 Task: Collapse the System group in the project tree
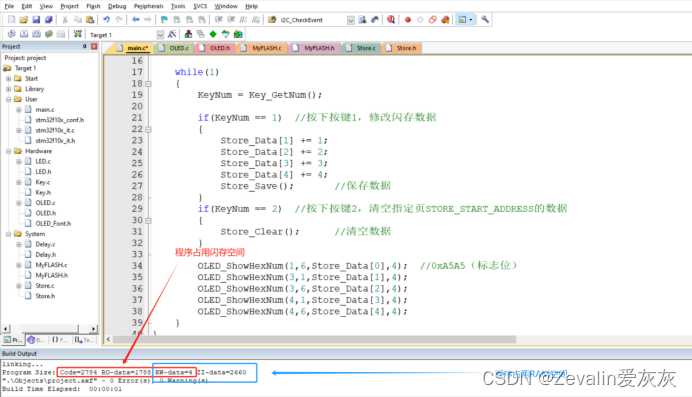pos(8,234)
